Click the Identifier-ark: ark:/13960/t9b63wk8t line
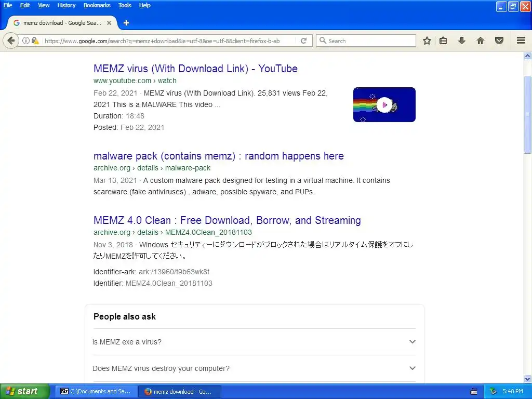Image resolution: width=532 pixels, height=399 pixels. (x=151, y=272)
